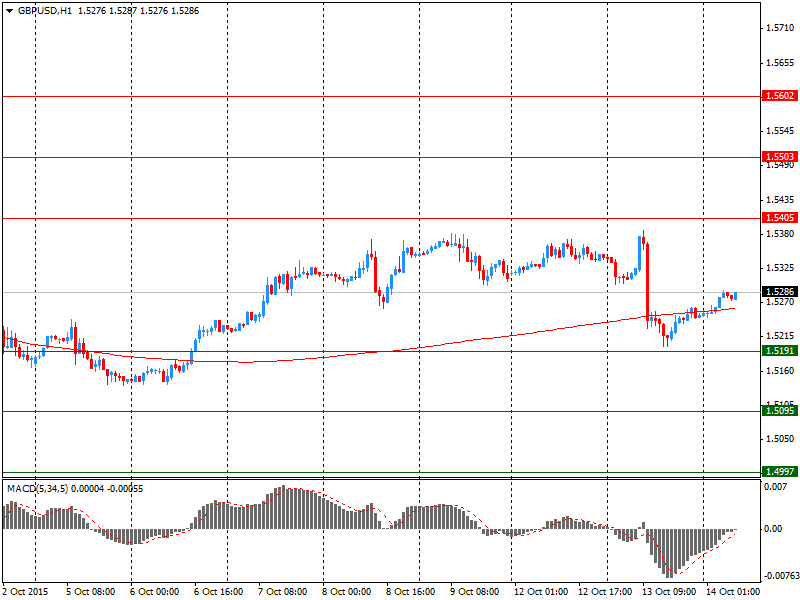Click the 2 Oct 2015 time axis label
This screenshot has width=800, height=600.
pyautogui.click(x=26, y=592)
